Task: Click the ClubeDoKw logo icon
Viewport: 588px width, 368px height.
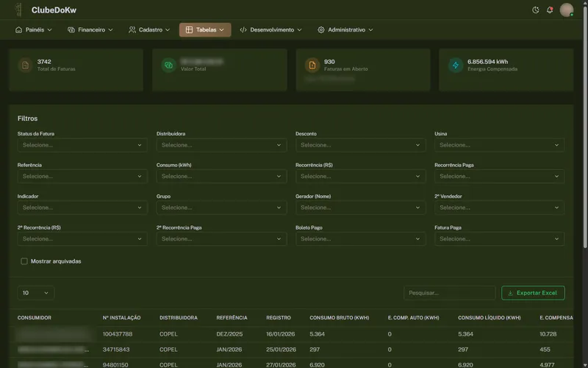Action: click(x=18, y=10)
